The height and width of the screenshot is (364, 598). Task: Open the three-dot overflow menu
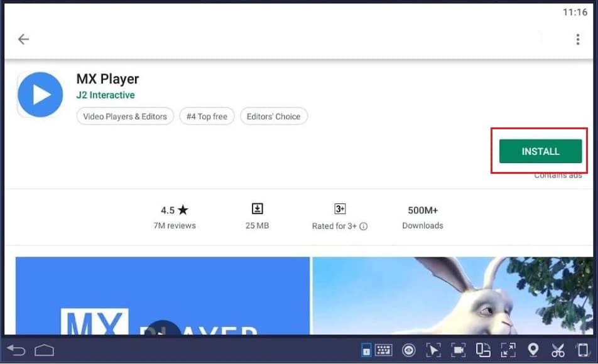point(578,40)
